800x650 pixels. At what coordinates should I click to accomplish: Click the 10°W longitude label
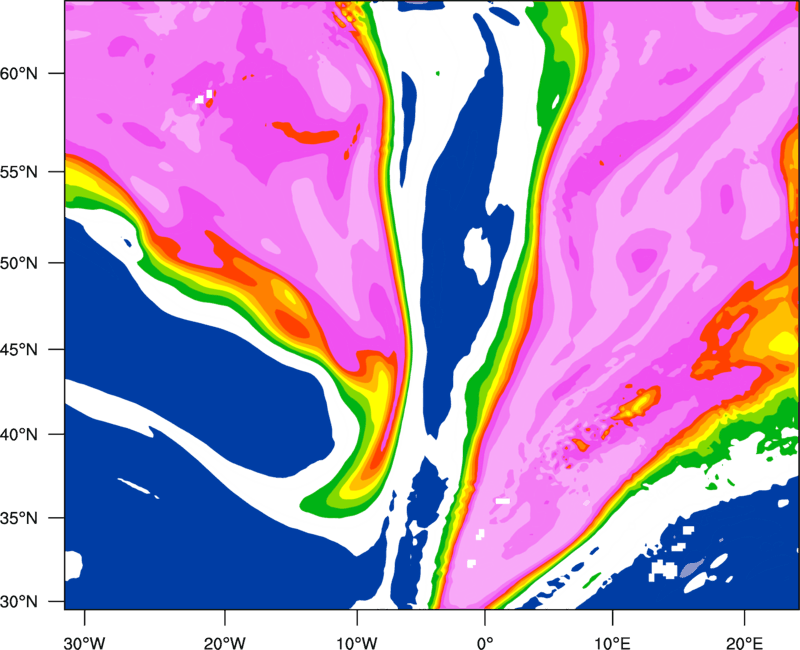tap(356, 643)
